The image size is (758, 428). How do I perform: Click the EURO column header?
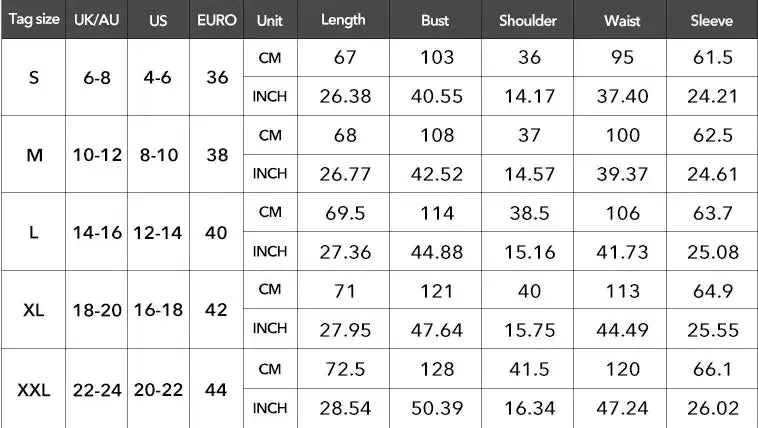(x=217, y=20)
